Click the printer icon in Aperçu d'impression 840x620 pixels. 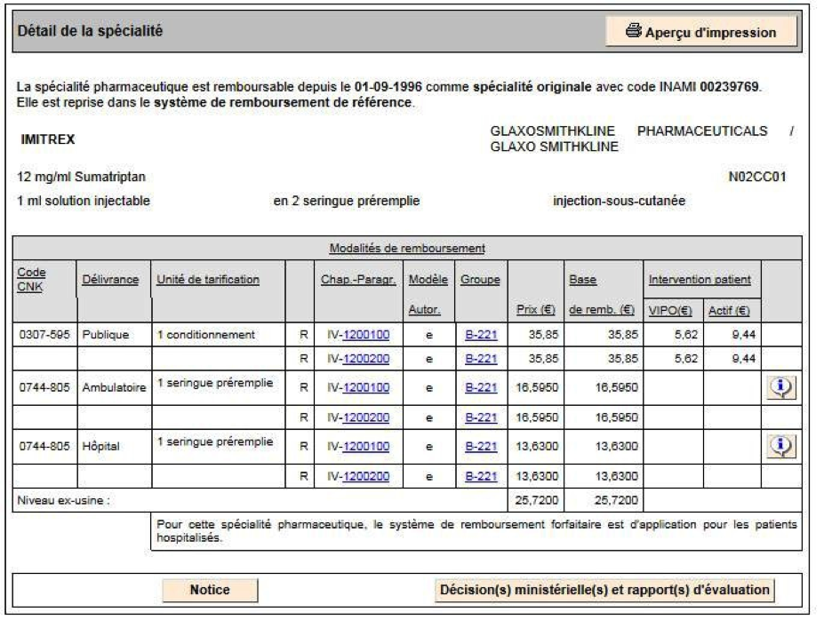[x=633, y=31]
